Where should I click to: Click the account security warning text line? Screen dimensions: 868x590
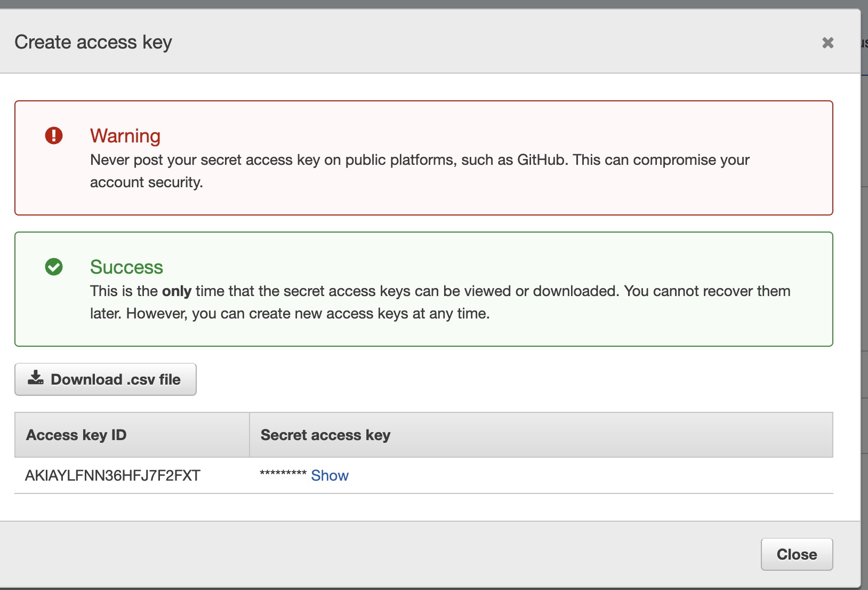pyautogui.click(x=147, y=182)
